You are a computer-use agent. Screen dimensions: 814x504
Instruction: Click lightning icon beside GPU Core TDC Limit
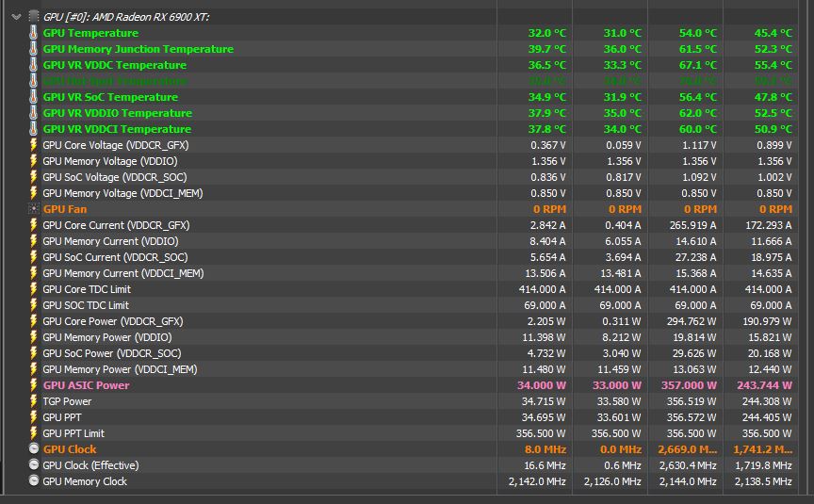34,289
